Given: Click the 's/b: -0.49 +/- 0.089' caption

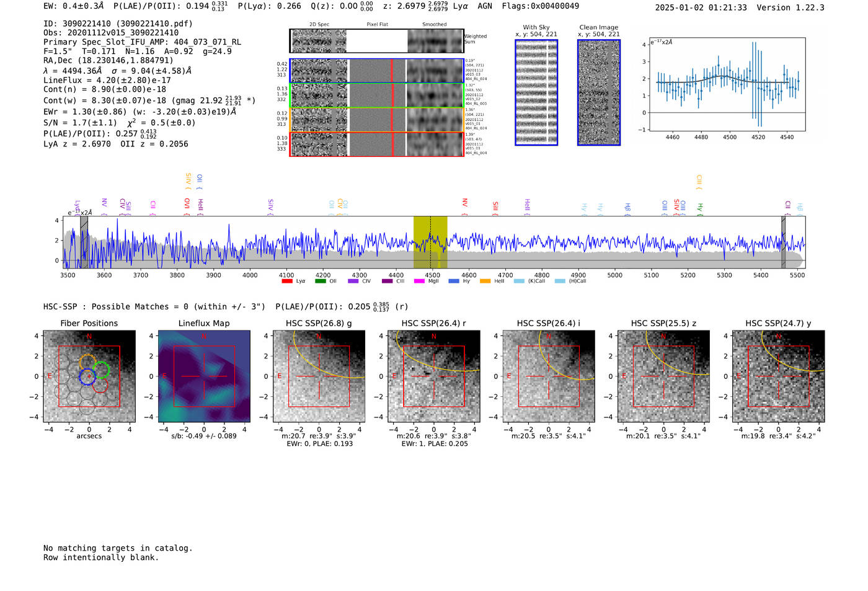Looking at the screenshot, I should point(204,436).
